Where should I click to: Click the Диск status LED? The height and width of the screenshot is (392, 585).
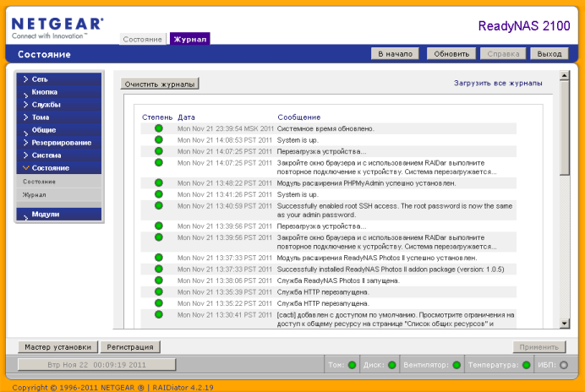point(391,365)
